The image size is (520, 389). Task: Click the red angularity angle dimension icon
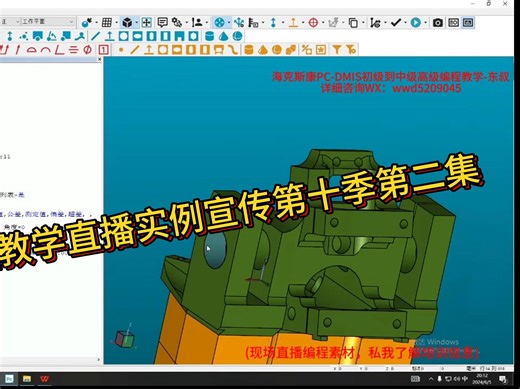pos(59,50)
